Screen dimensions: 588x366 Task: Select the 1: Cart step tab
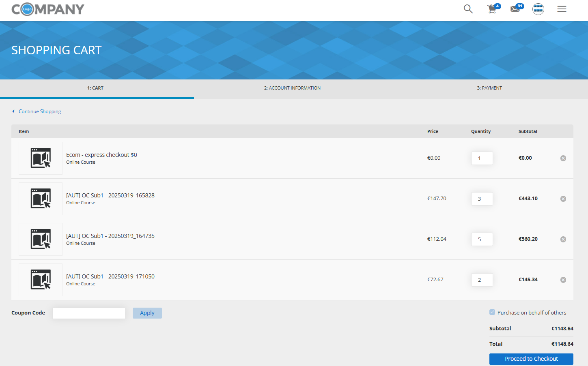pyautogui.click(x=95, y=88)
